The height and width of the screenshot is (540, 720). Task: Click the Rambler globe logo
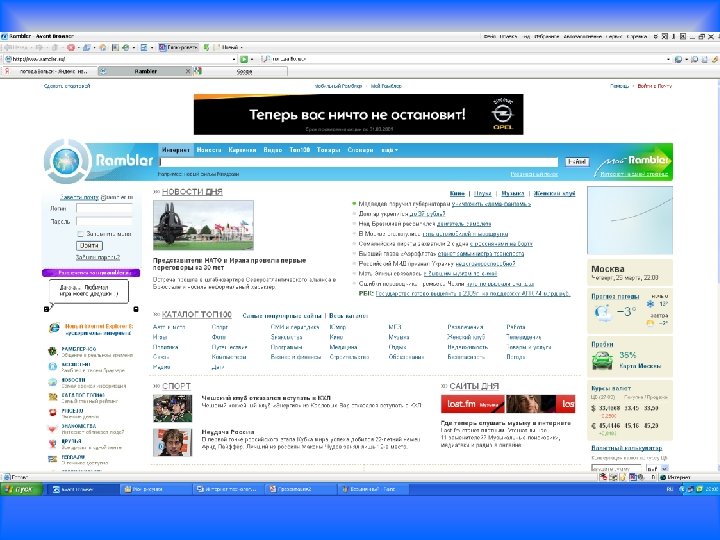[66, 162]
